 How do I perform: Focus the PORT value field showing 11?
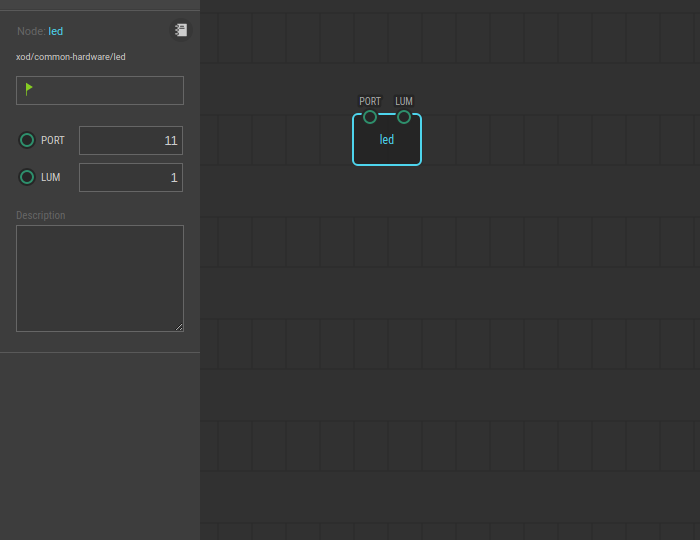click(x=131, y=141)
